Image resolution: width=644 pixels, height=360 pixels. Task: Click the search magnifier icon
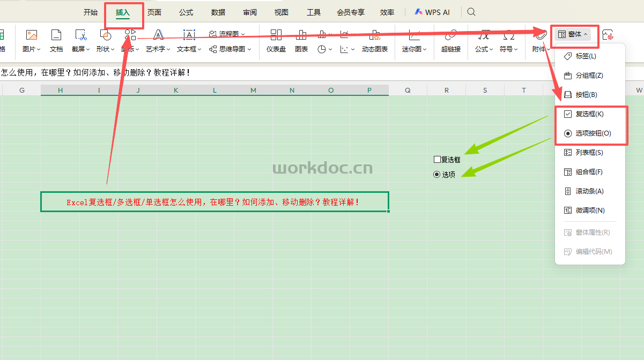click(x=471, y=12)
